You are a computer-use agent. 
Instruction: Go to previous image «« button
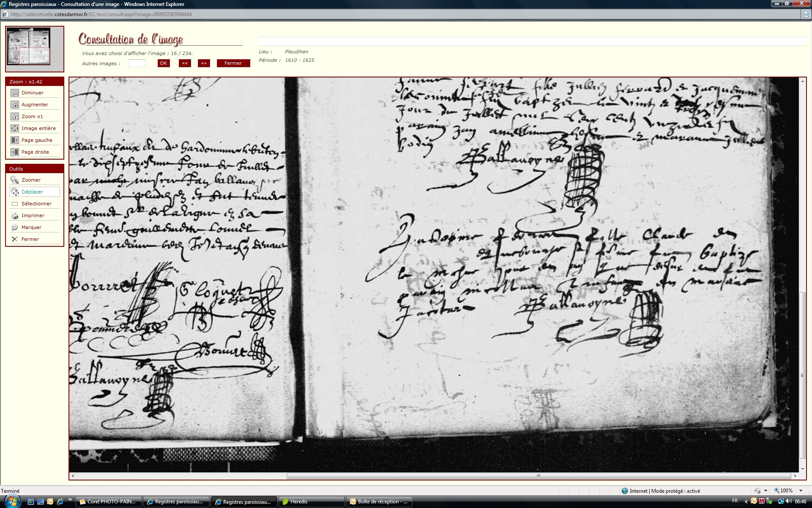click(x=184, y=63)
